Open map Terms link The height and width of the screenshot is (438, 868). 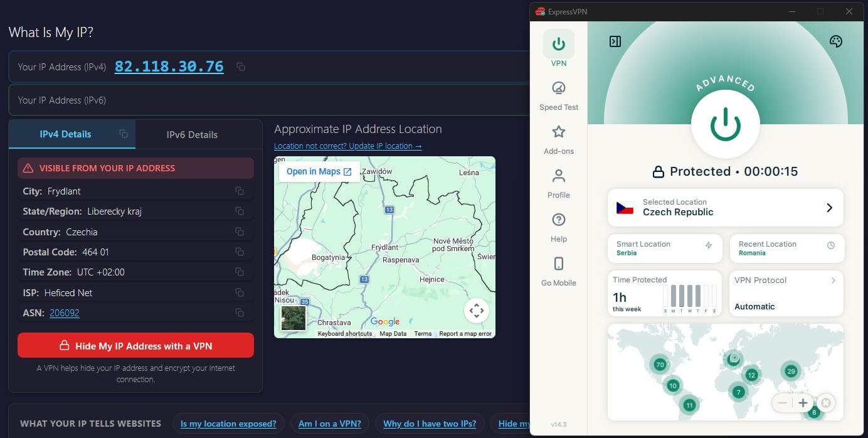423,334
